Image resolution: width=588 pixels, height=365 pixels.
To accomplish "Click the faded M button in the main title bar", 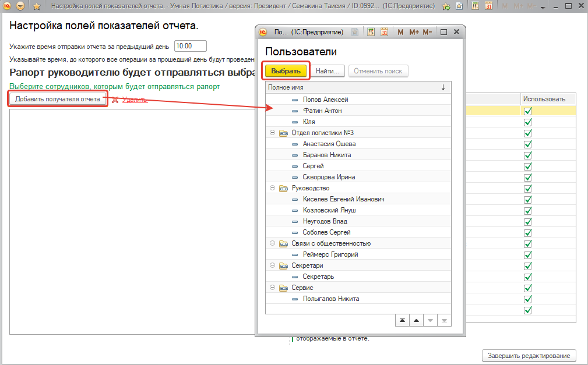I will tap(505, 6).
